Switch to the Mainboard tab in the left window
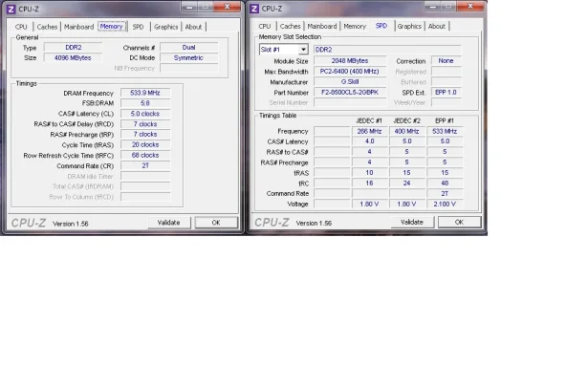The image size is (588, 367). coord(78,27)
